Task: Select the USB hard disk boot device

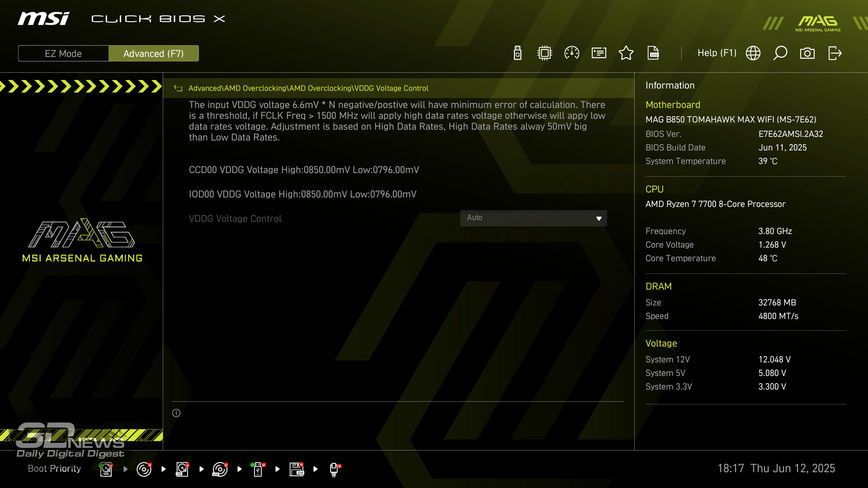Action: pyautogui.click(x=182, y=469)
